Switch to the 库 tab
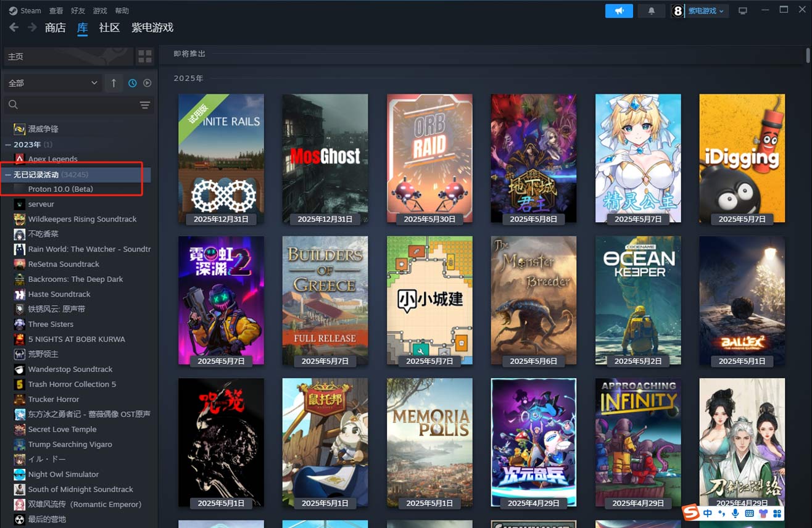The width and height of the screenshot is (812, 528). [82, 28]
